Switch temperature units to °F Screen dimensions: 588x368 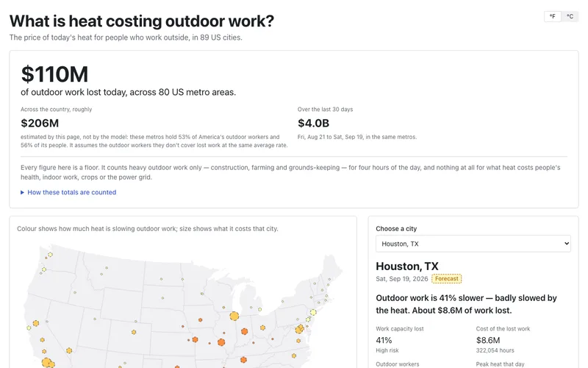click(553, 16)
